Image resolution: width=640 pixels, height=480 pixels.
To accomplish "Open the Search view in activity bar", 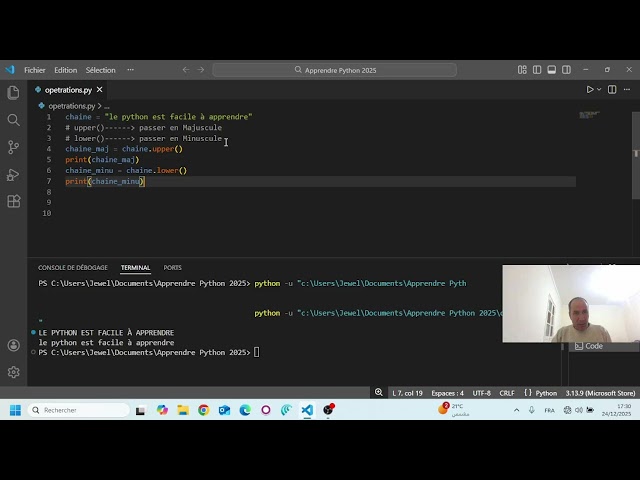I will [x=13, y=120].
